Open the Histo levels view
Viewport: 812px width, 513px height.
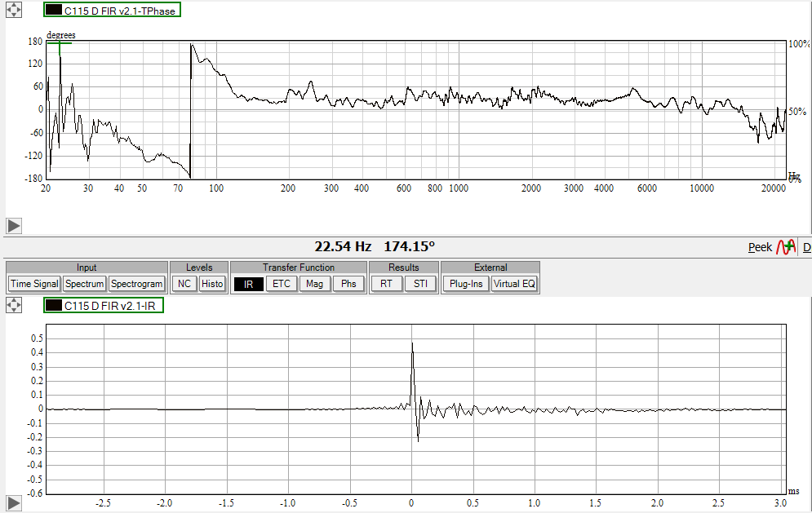click(x=212, y=284)
